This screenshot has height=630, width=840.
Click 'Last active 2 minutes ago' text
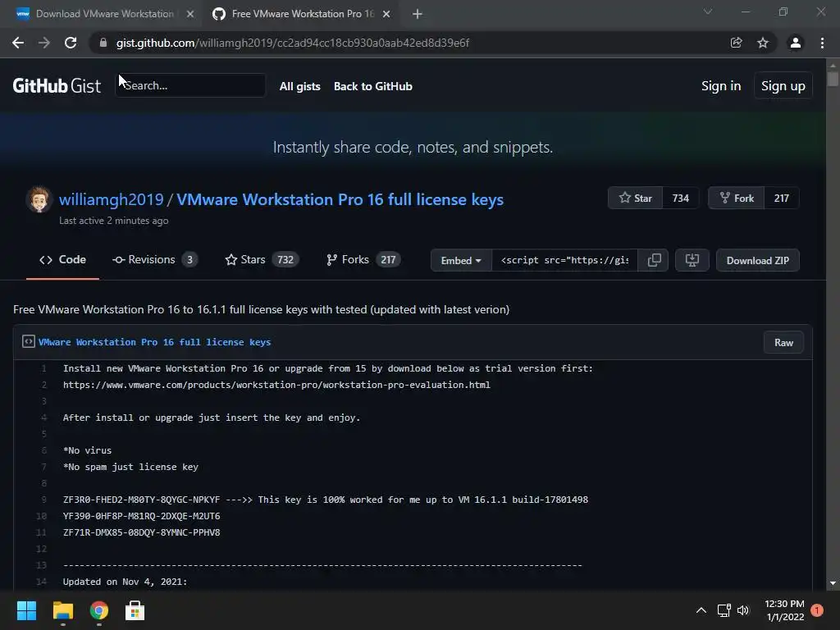pyautogui.click(x=113, y=220)
